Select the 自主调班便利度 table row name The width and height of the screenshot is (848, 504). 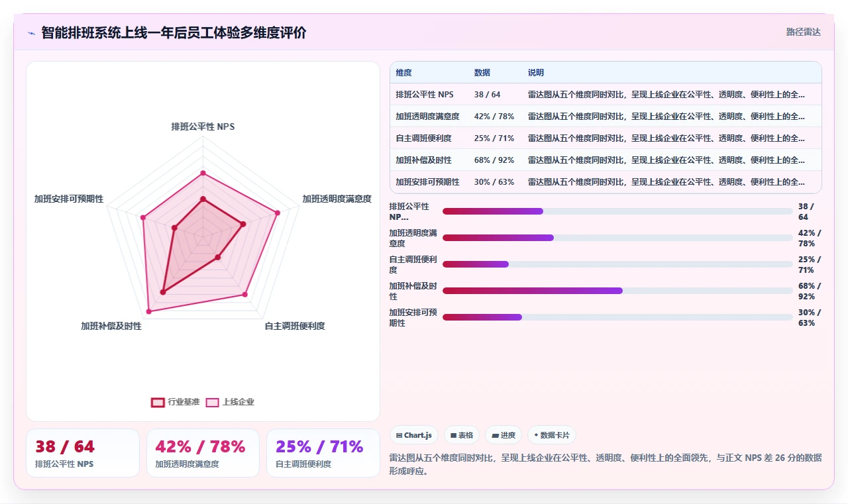[423, 138]
